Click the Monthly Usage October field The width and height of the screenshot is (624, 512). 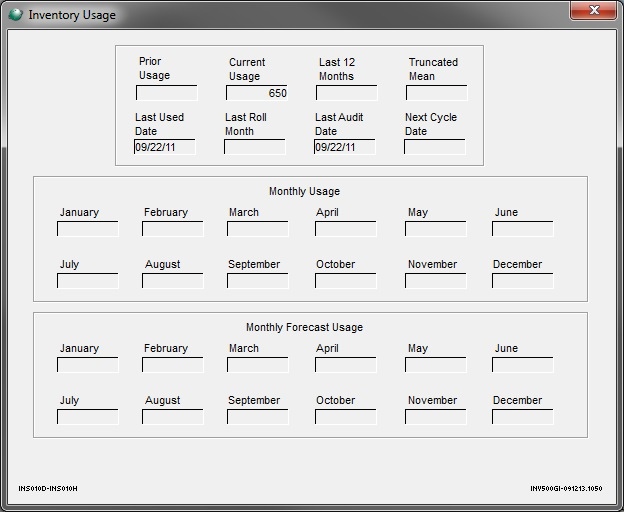pos(346,281)
